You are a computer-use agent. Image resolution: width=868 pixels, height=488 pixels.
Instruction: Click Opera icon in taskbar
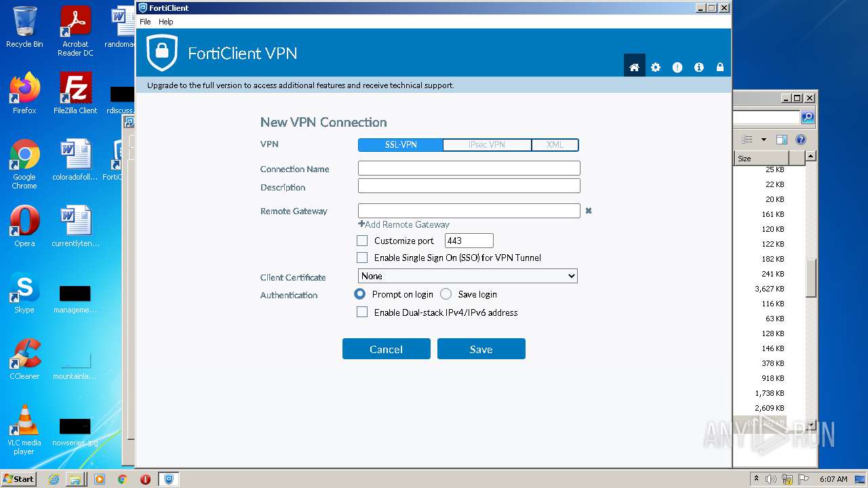point(145,479)
